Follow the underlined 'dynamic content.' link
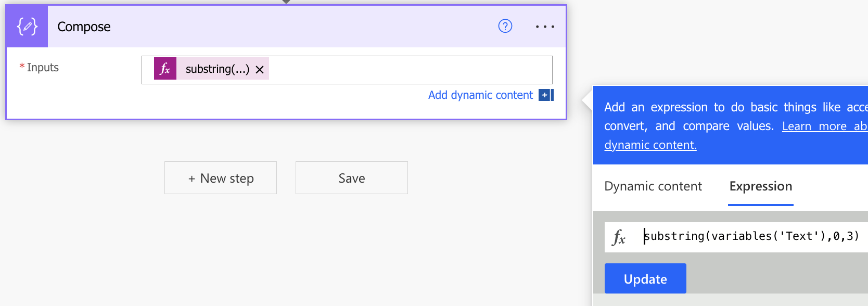 click(650, 145)
